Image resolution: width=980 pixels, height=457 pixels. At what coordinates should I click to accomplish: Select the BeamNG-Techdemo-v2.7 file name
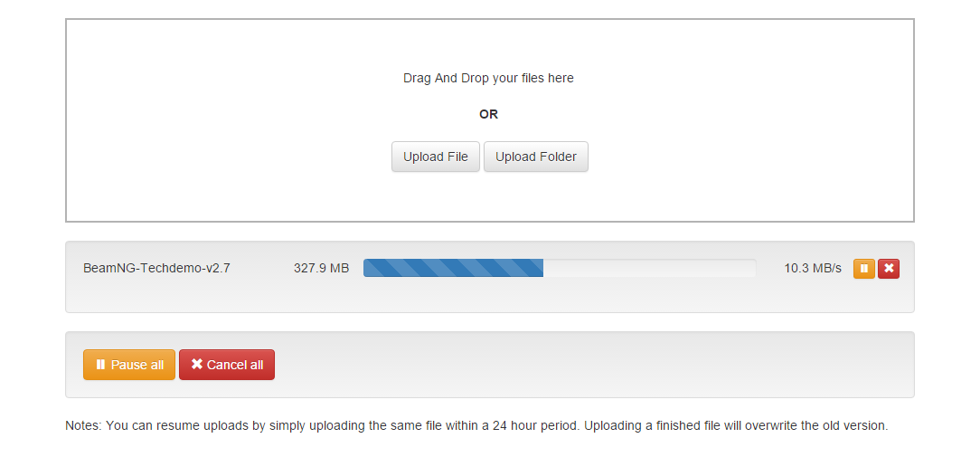click(x=156, y=269)
